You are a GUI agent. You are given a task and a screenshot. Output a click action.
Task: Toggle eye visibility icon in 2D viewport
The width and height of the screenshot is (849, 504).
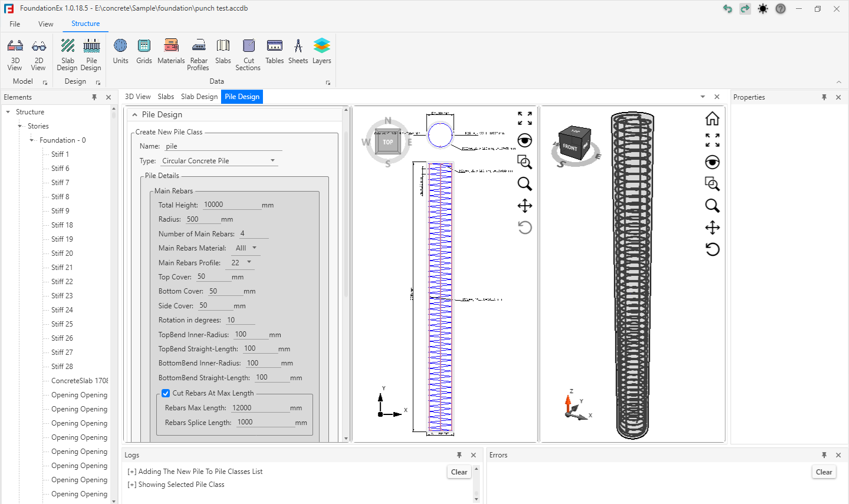(525, 140)
